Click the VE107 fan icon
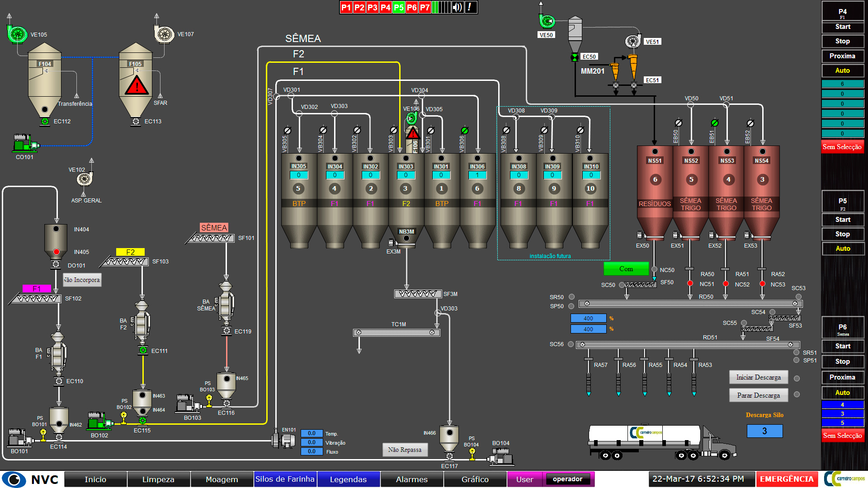Viewport: 868px width, 488px height. pos(164,34)
